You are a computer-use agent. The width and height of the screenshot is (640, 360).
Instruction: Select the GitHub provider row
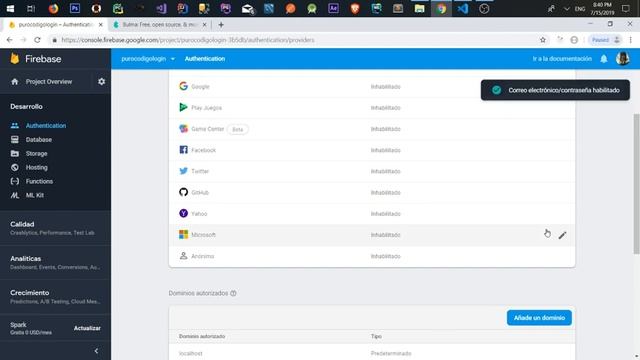pyautogui.click(x=372, y=193)
